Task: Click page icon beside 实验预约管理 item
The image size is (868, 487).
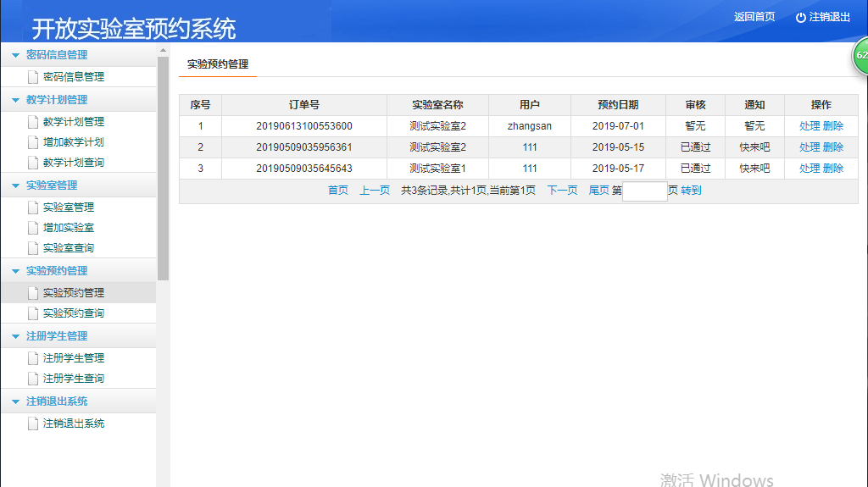Action: pos(33,293)
